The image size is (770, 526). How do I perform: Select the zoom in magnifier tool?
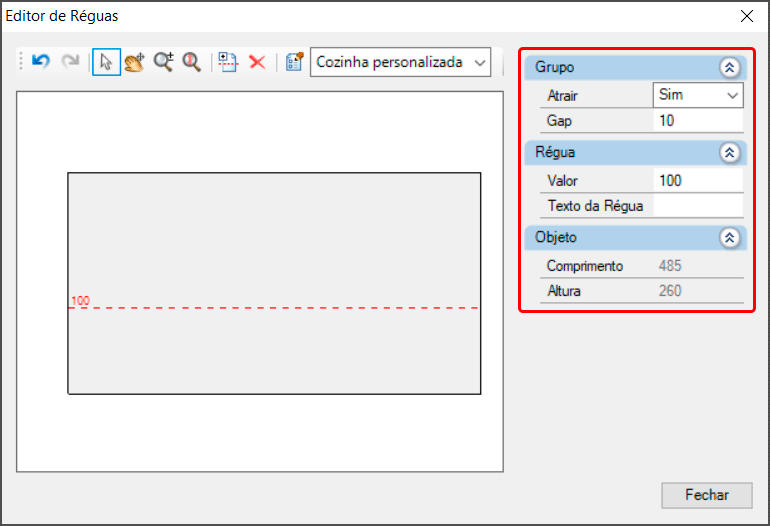163,62
